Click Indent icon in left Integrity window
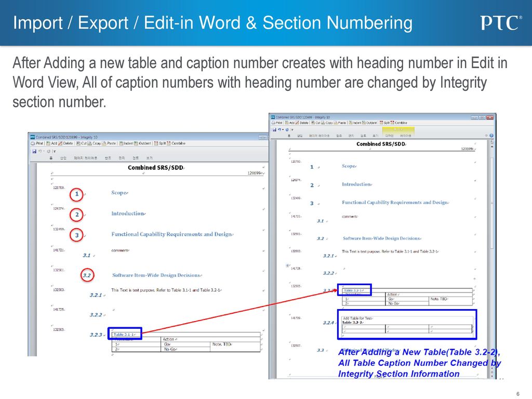This screenshot has width=532, height=399. click(x=121, y=143)
